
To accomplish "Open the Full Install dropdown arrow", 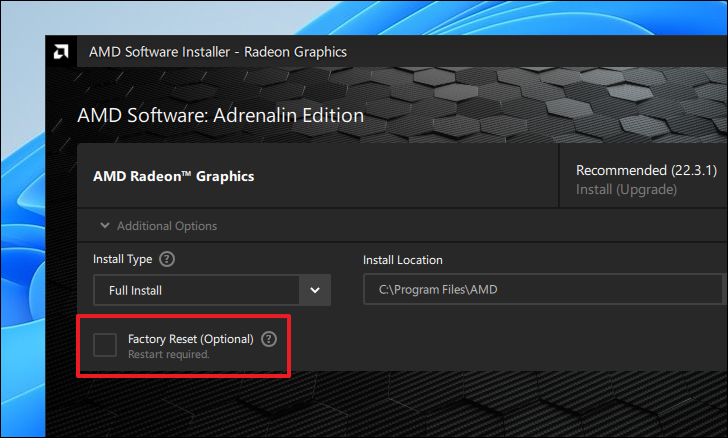I will (315, 290).
